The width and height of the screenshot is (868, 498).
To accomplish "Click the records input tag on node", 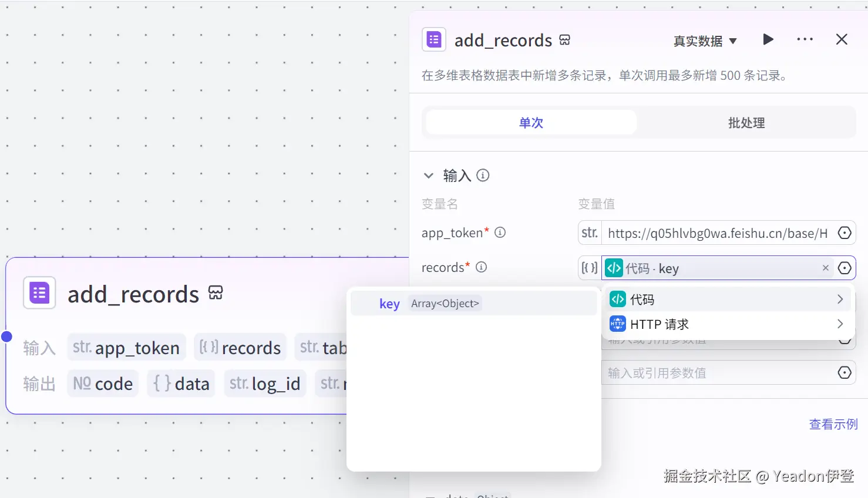I will tap(240, 348).
